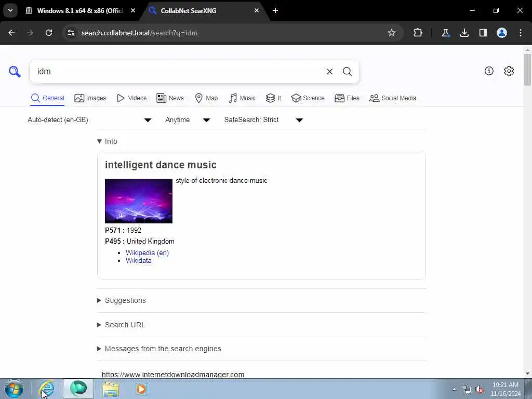Open Chrome Labs flask icon
Viewport: 532px width, 399px height.
tap(445, 33)
